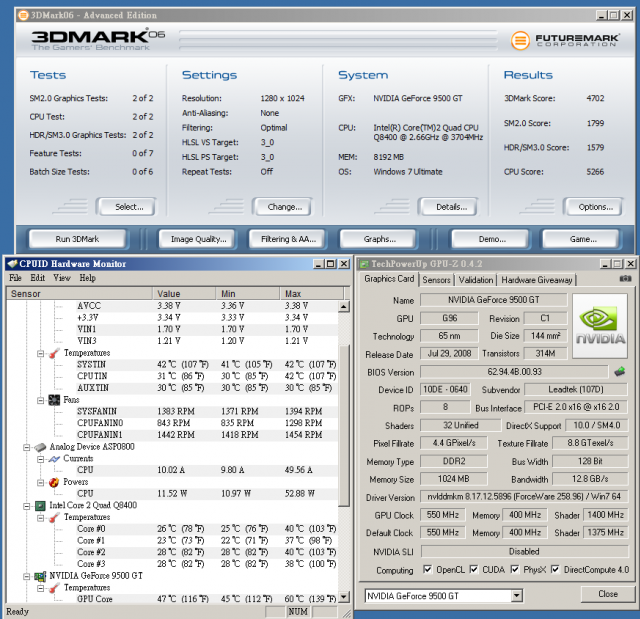Toggle the CUDA checkbox in GPU-Z

[474, 569]
